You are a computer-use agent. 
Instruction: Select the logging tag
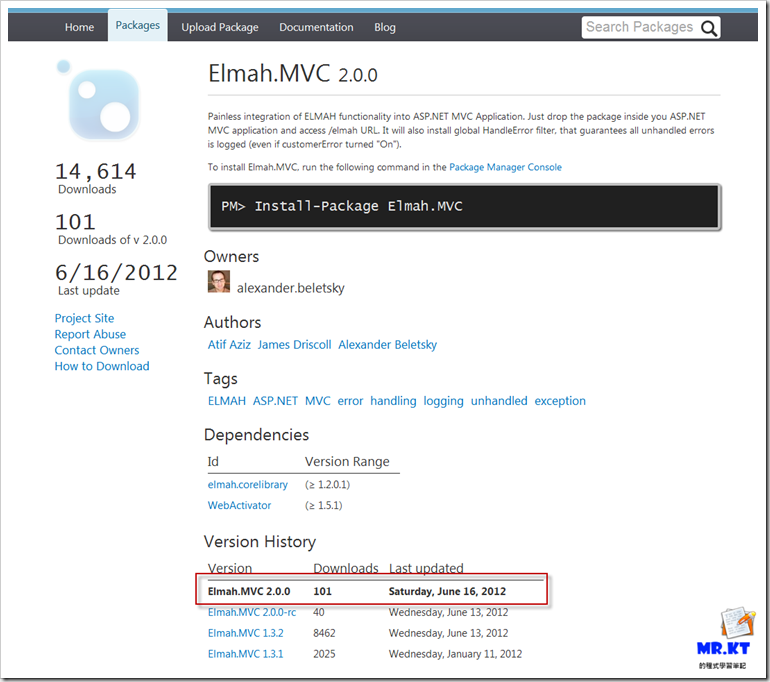pyautogui.click(x=443, y=401)
